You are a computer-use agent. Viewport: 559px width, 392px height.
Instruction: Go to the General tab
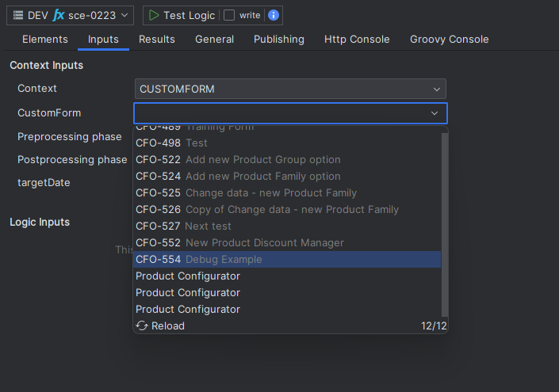coord(214,39)
